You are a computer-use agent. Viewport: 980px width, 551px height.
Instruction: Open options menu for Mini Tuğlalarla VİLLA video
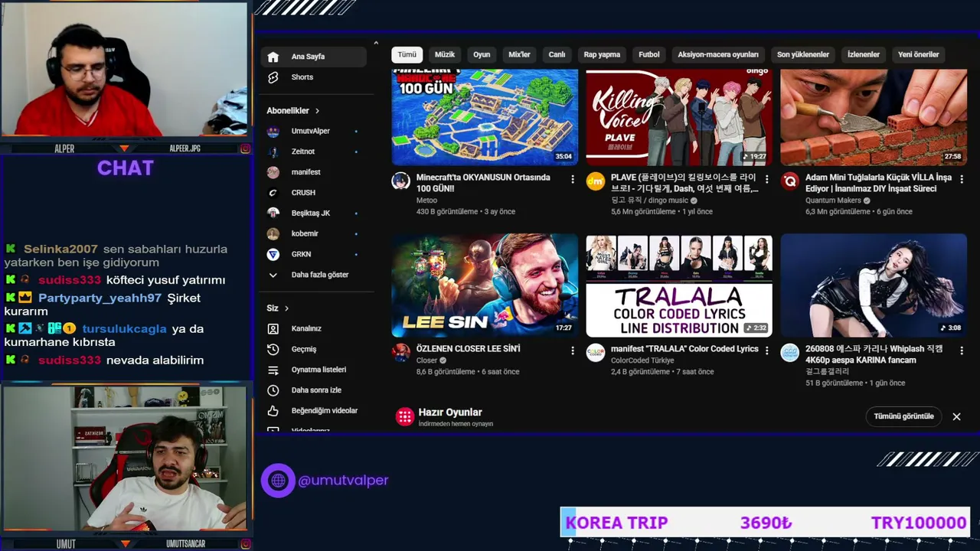(x=962, y=179)
